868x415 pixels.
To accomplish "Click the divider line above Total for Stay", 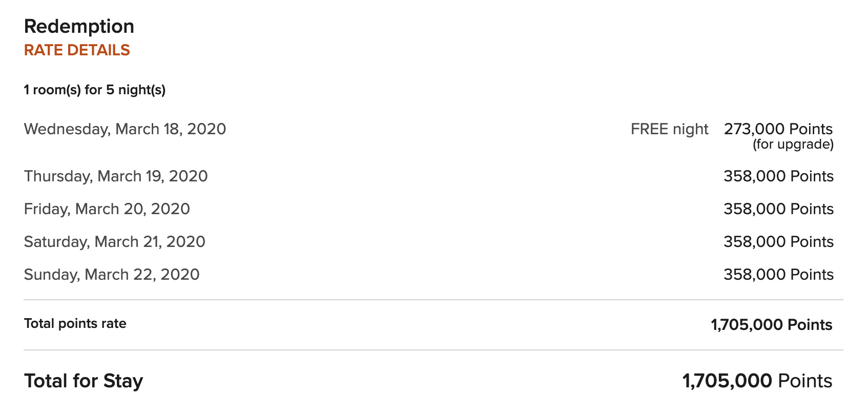I will coord(433,350).
